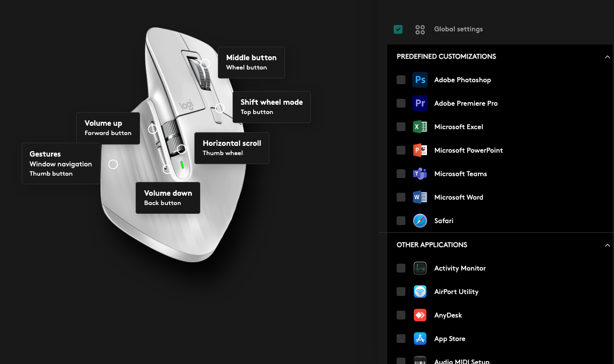Select the top button hotspot behind the wheel
The width and height of the screenshot is (614, 364).
tap(220, 108)
